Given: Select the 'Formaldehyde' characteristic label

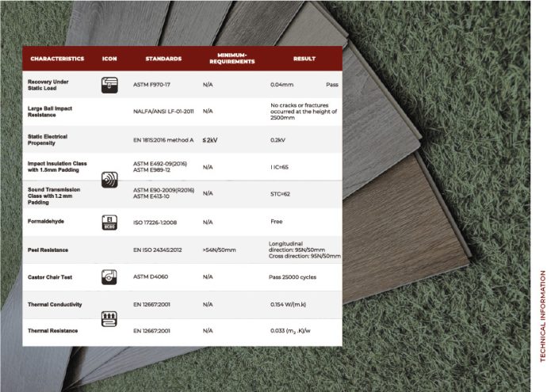Looking at the screenshot, I should pyautogui.click(x=46, y=221).
